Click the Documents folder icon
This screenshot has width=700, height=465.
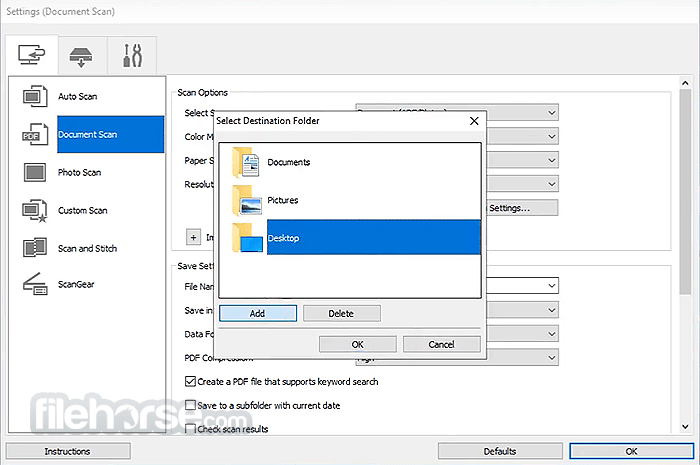[x=246, y=162]
